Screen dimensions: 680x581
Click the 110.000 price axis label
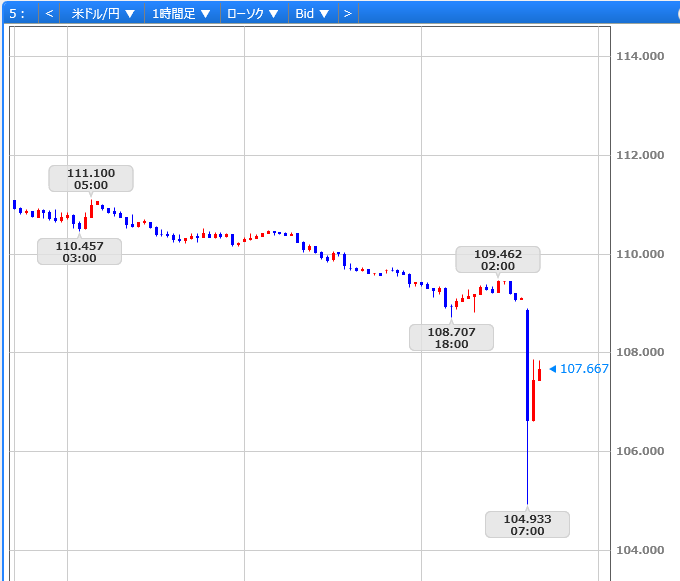tap(640, 254)
